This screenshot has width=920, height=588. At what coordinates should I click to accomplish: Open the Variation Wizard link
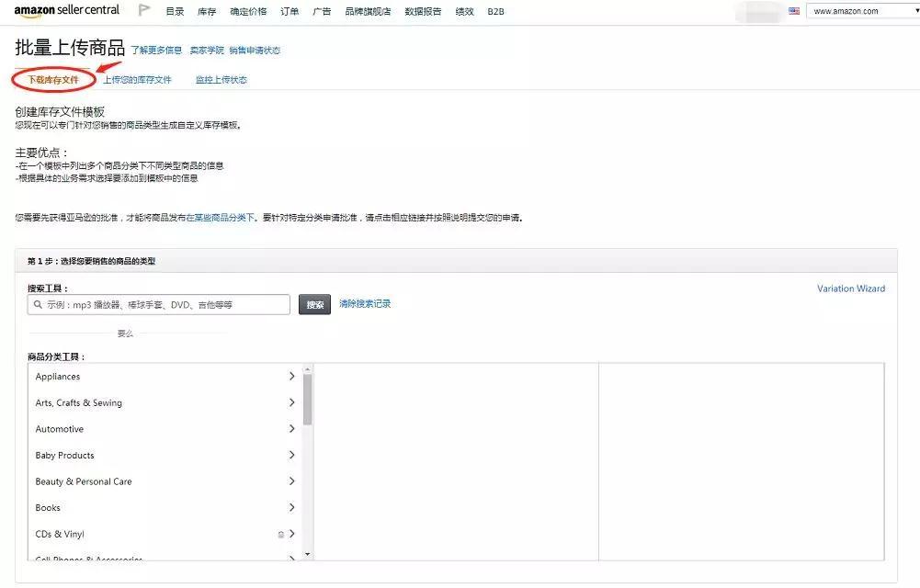tap(851, 288)
